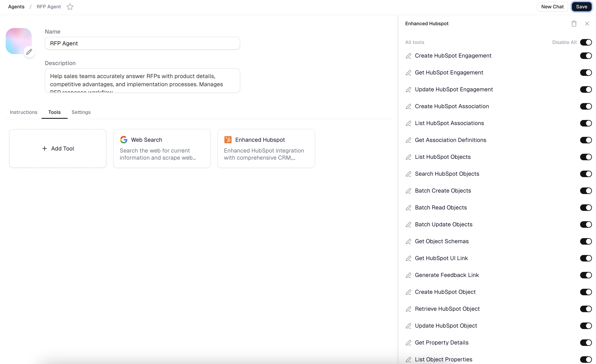Click into the Name input field
The width and height of the screenshot is (596, 364).
click(142, 44)
